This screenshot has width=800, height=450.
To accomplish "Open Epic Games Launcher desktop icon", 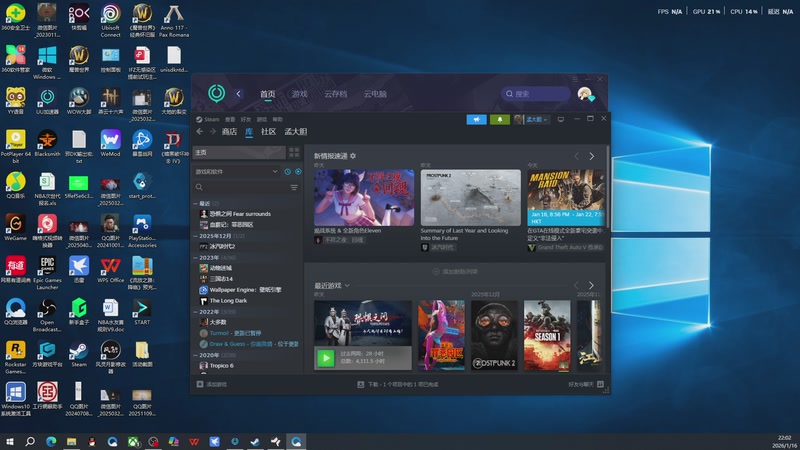I will (x=47, y=272).
